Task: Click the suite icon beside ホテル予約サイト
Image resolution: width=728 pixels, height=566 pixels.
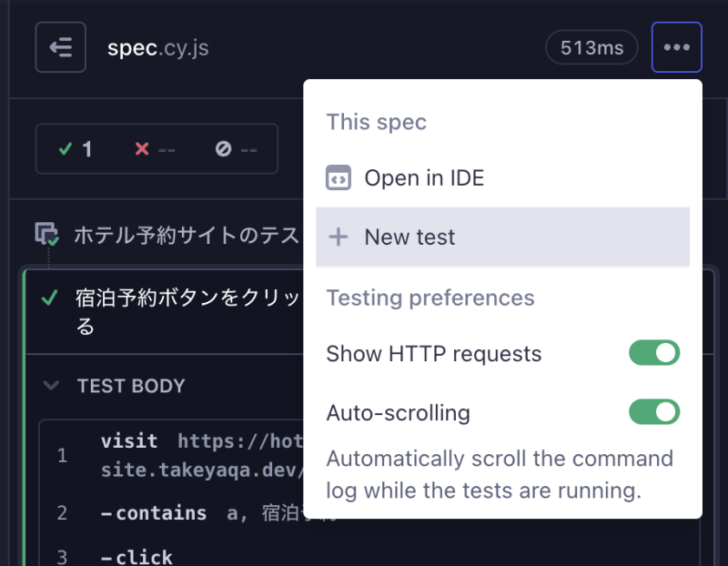Action: point(46,235)
